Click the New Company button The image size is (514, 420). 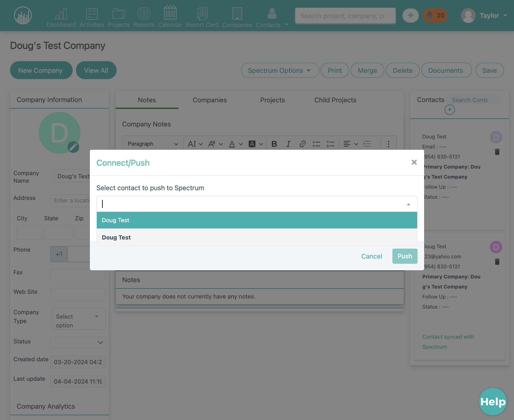(41, 70)
